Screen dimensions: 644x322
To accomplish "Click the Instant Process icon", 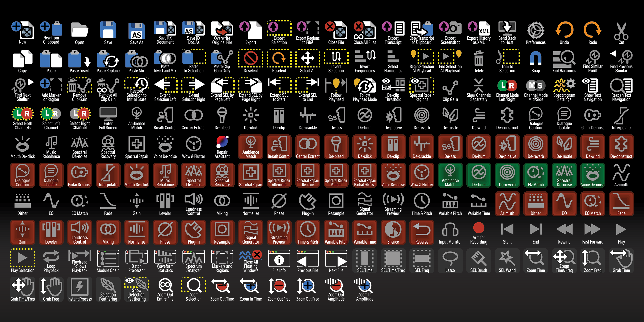I will point(79,289).
